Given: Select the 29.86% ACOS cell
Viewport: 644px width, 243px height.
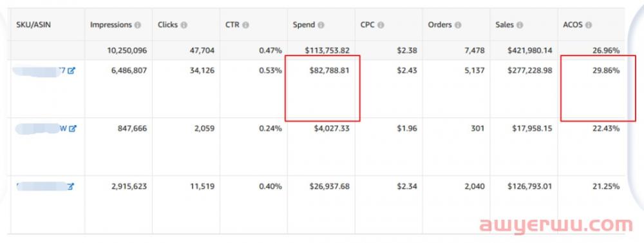Looking at the screenshot, I should click(605, 71).
